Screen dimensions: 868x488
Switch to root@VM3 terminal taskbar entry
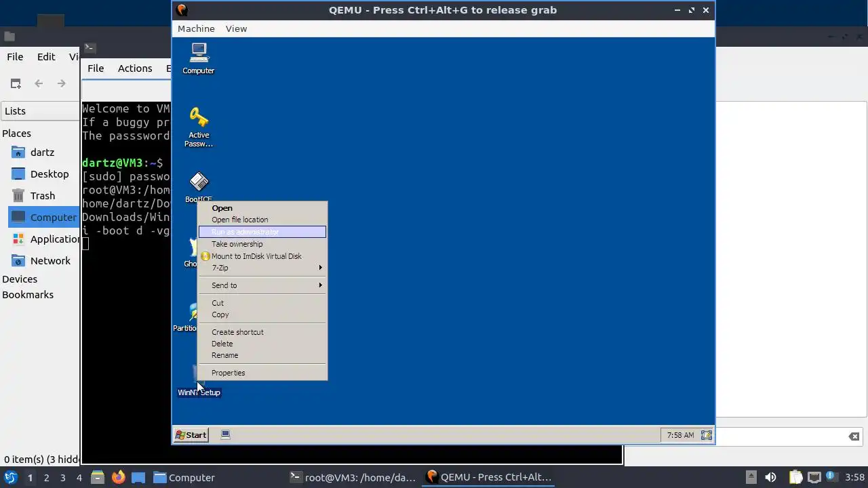pyautogui.click(x=353, y=477)
